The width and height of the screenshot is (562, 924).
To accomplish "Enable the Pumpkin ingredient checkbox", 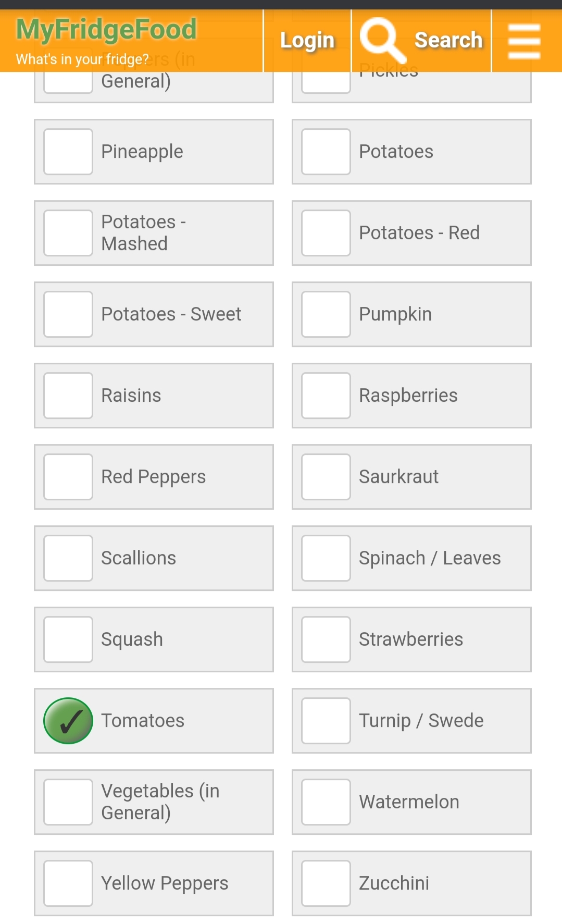I will (326, 314).
